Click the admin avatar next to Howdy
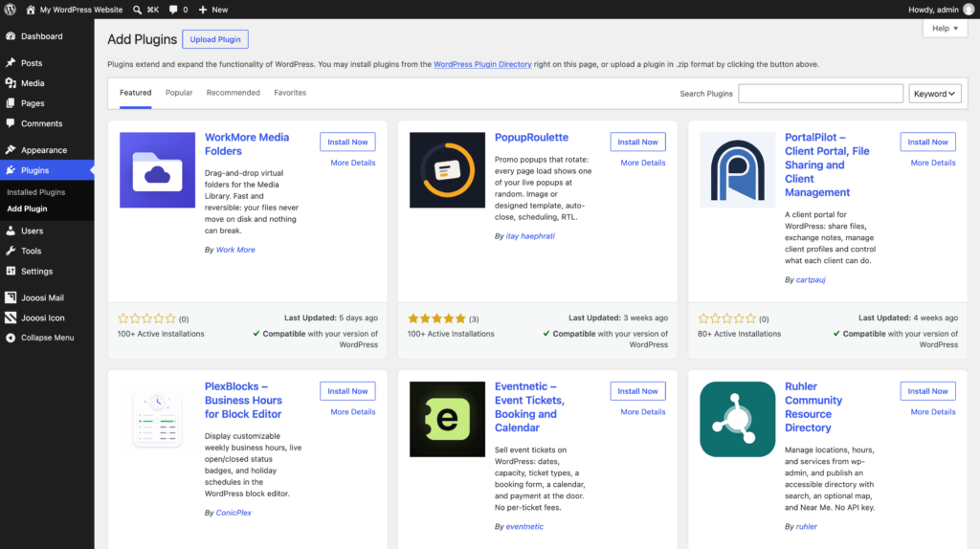Screen dimensions: 980x549 pos(969,10)
